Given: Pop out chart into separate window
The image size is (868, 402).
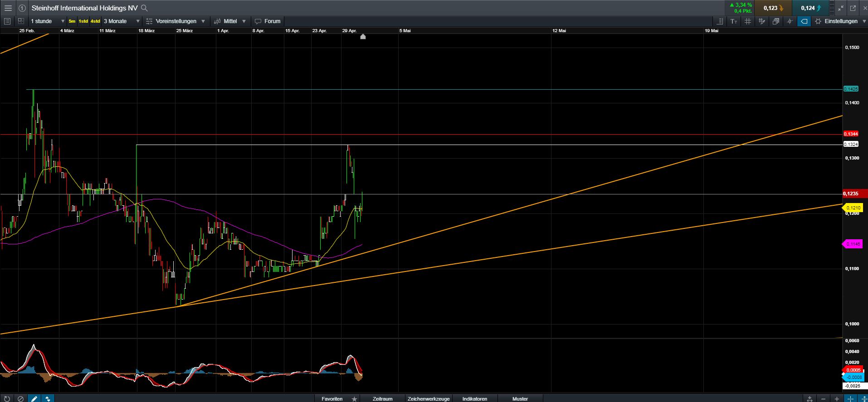Looking at the screenshot, I should coord(853,8).
